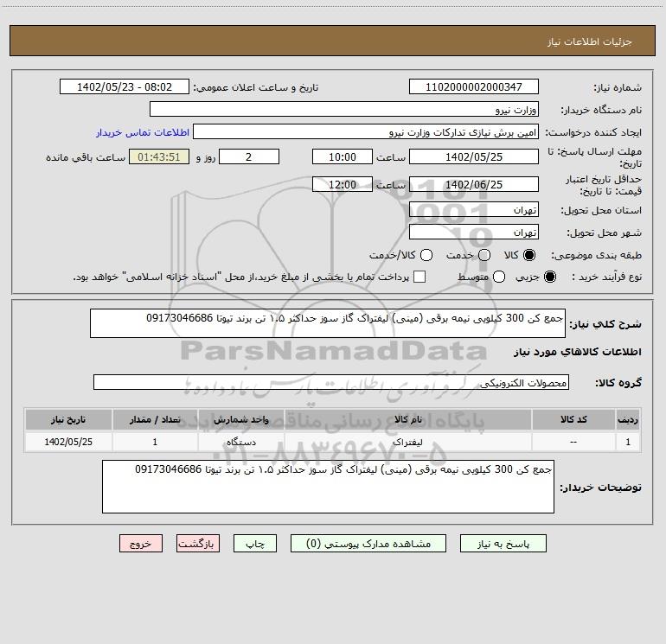666x644 pixels.
Task: Select the کالا radio button
Action: pos(529,255)
